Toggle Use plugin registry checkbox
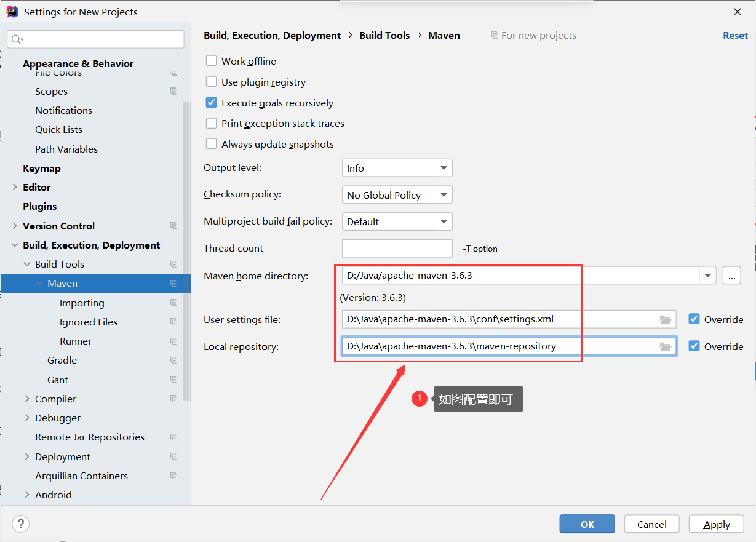The height and width of the screenshot is (542, 756). 211,82
